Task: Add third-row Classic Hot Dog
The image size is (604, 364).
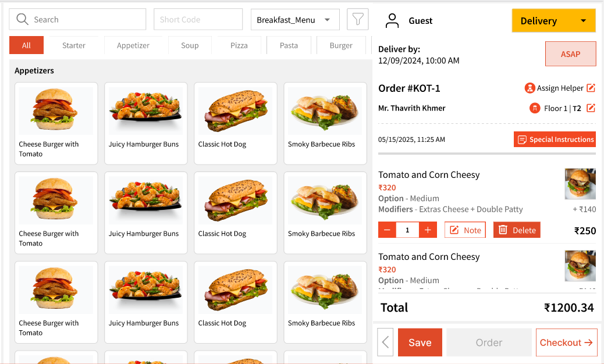Action: (235, 302)
